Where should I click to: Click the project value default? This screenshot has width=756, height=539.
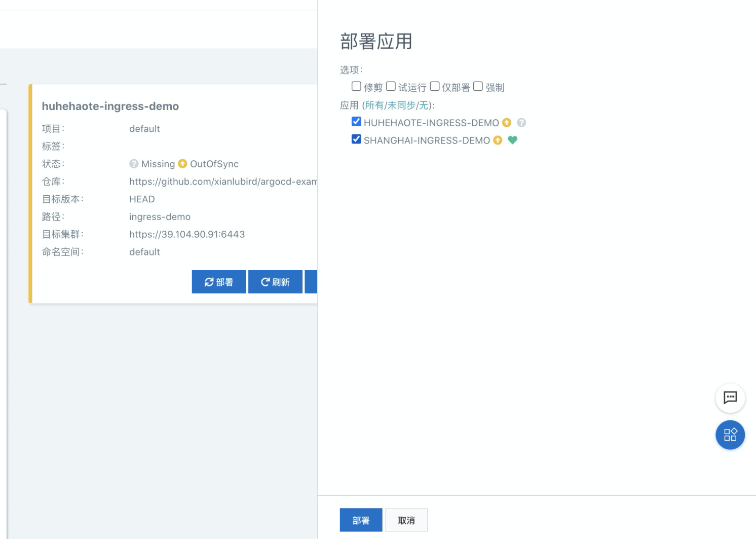[144, 129]
